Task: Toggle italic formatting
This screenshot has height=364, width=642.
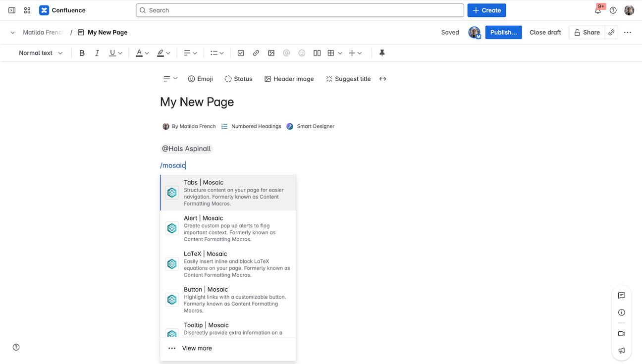Action: pyautogui.click(x=97, y=53)
